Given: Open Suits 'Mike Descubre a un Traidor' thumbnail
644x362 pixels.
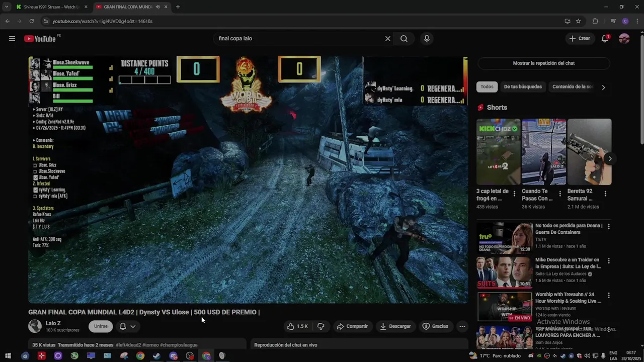Looking at the screenshot, I should tap(505, 272).
